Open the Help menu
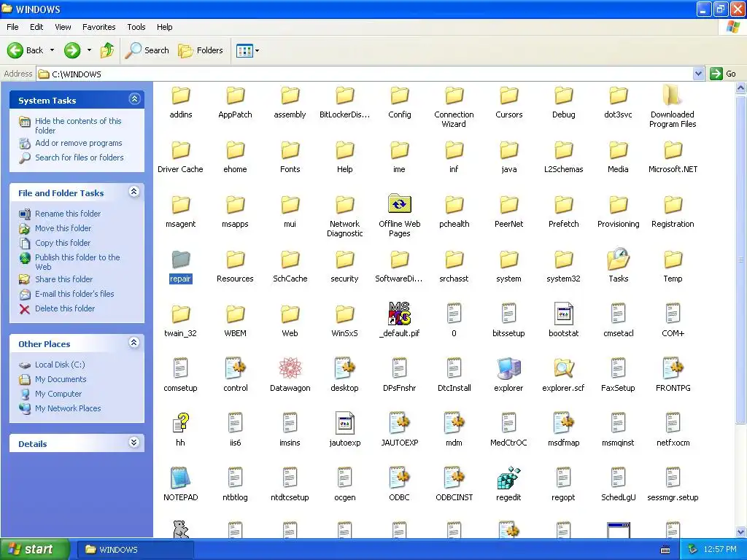Screen dimensions: 747x560 pyautogui.click(x=164, y=27)
